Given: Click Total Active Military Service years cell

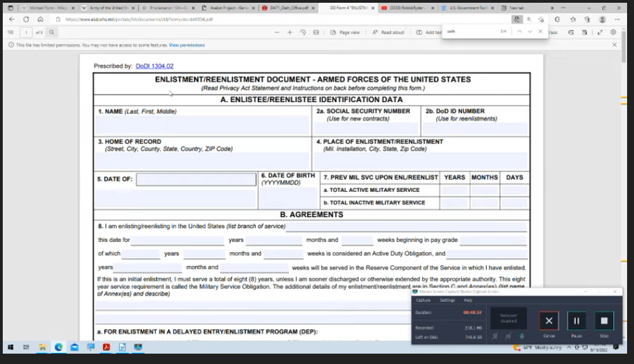Looking at the screenshot, I should click(x=454, y=190).
